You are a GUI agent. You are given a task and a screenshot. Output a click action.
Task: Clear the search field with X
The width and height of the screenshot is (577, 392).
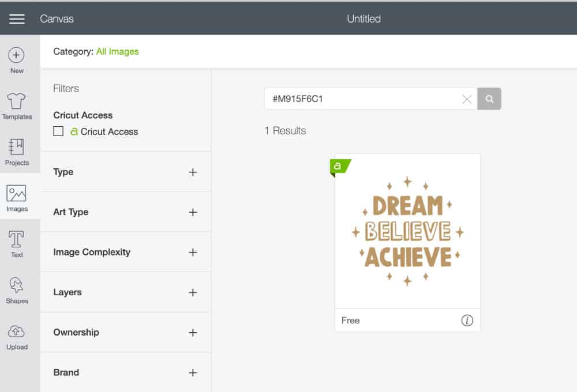click(x=467, y=99)
